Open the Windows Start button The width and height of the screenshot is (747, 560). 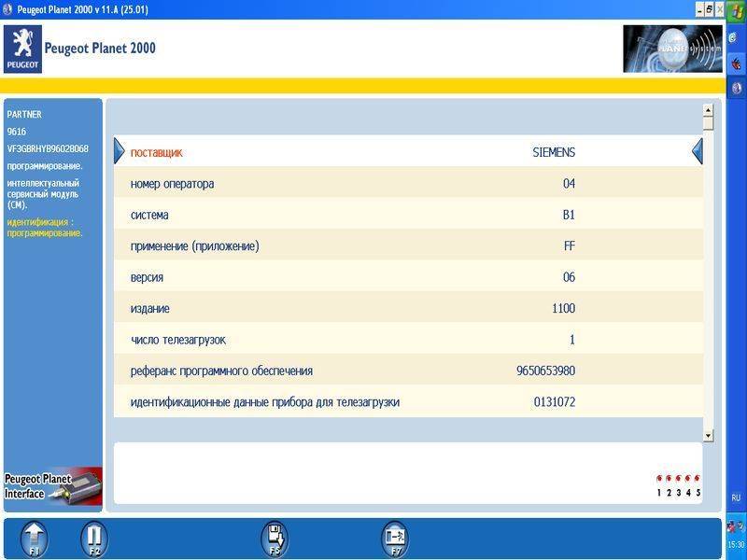[x=736, y=10]
